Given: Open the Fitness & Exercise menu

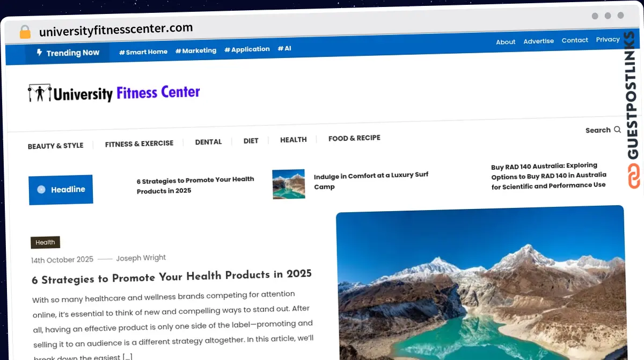Looking at the screenshot, I should (139, 143).
